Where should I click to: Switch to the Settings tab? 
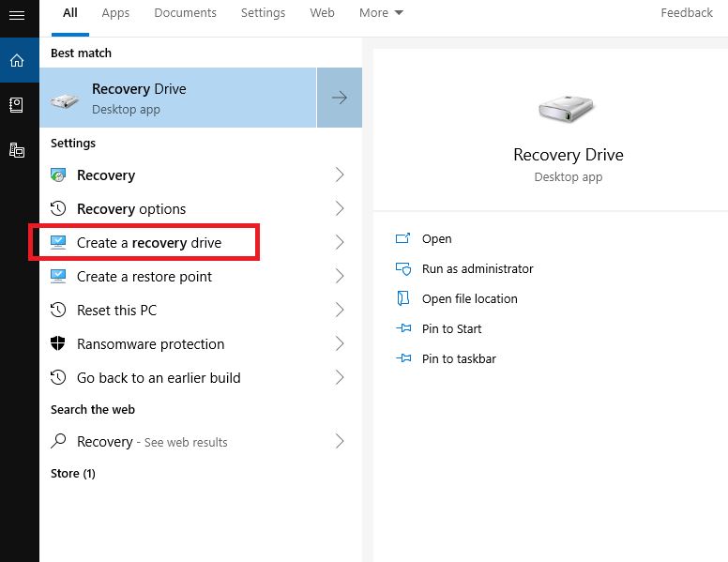tap(263, 13)
